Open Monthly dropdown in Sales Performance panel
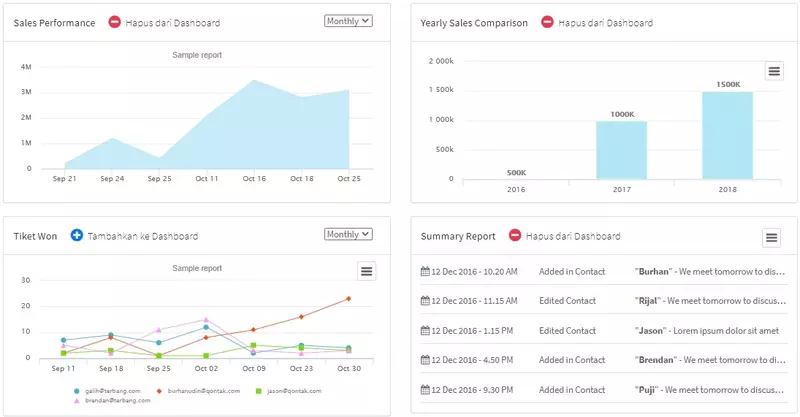Viewport: 800px width, 417px height. point(348,21)
